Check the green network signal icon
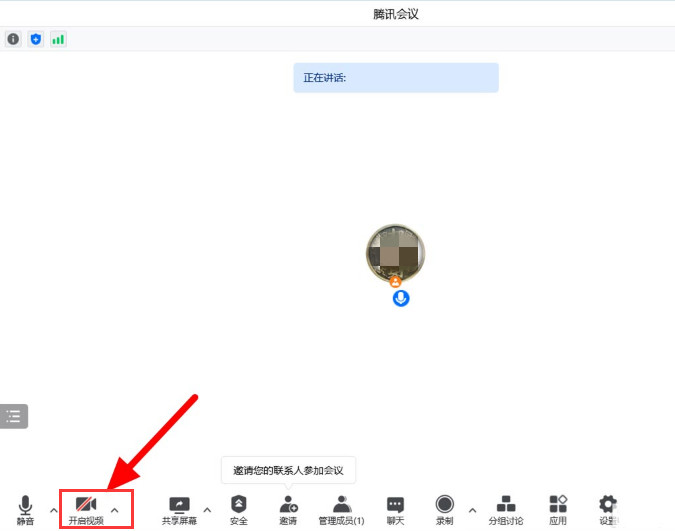 point(58,39)
